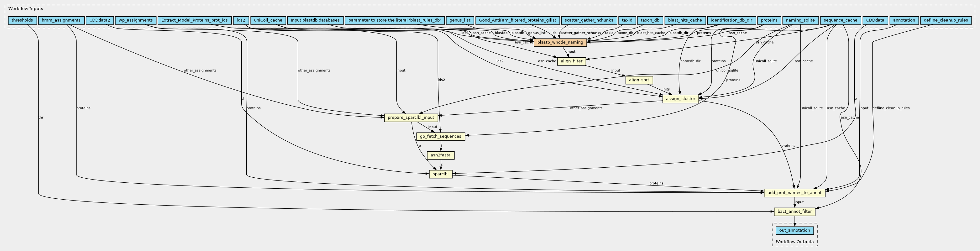Click the out_annotation output node

coord(794,230)
